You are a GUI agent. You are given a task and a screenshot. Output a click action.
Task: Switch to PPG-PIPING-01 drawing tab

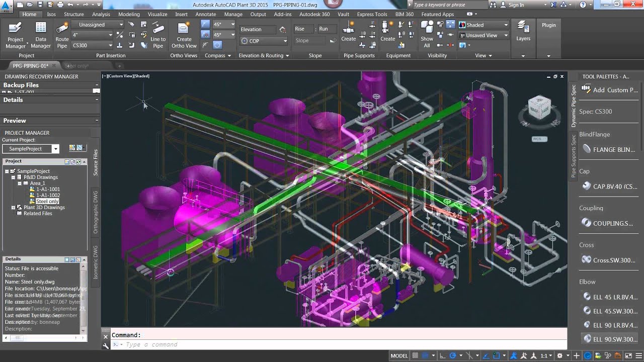pyautogui.click(x=31, y=66)
